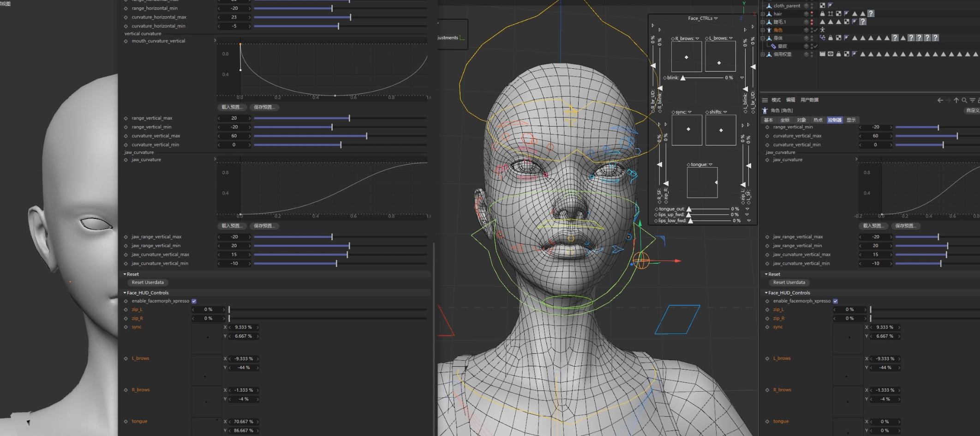Click the filter icon in Attribute Manager
This screenshot has width=980, height=436.
point(972,100)
